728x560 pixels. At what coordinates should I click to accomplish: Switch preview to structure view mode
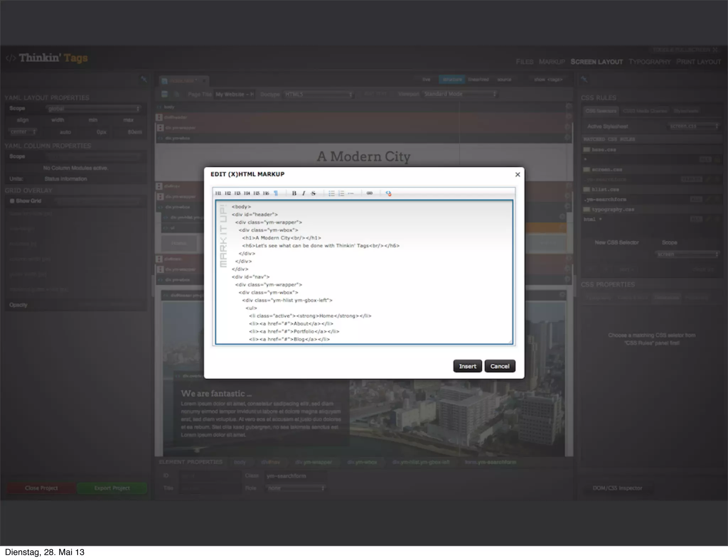[452, 79]
